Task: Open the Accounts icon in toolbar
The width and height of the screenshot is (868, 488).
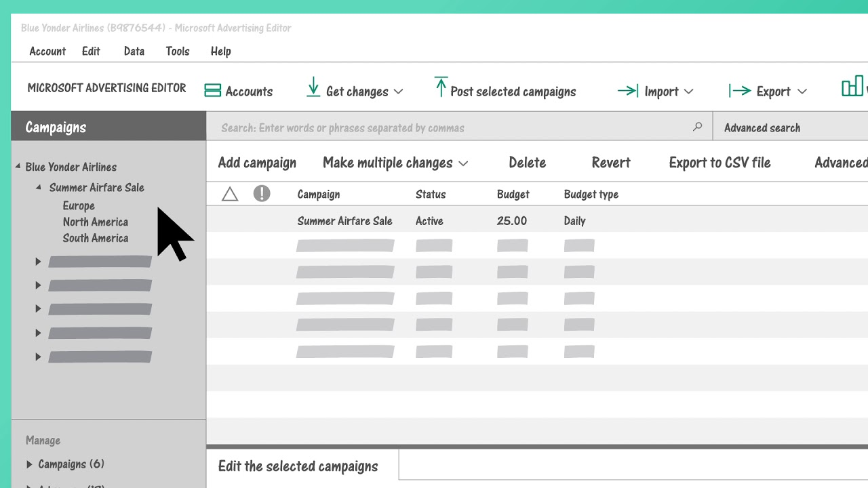Action: point(213,90)
